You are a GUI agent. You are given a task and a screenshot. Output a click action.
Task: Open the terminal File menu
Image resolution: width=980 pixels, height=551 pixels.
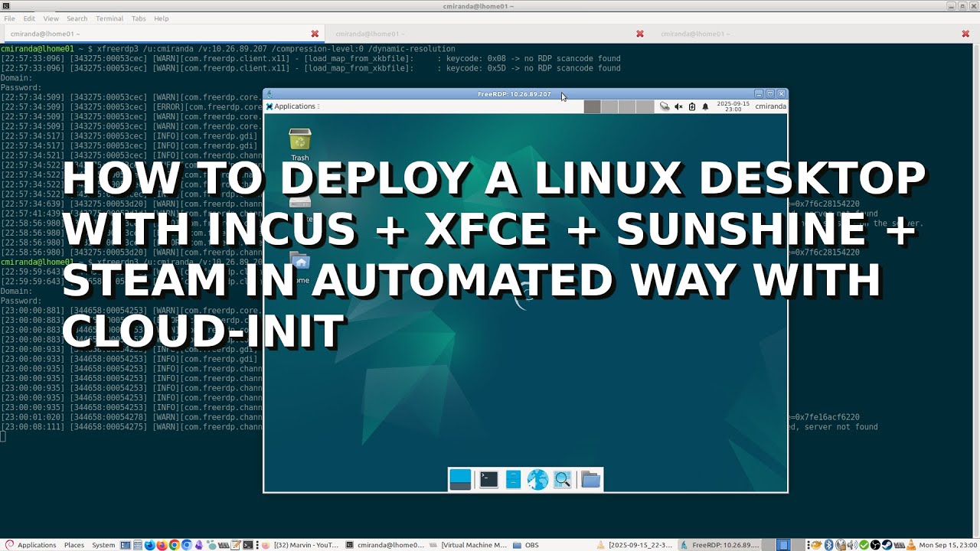coord(9,18)
